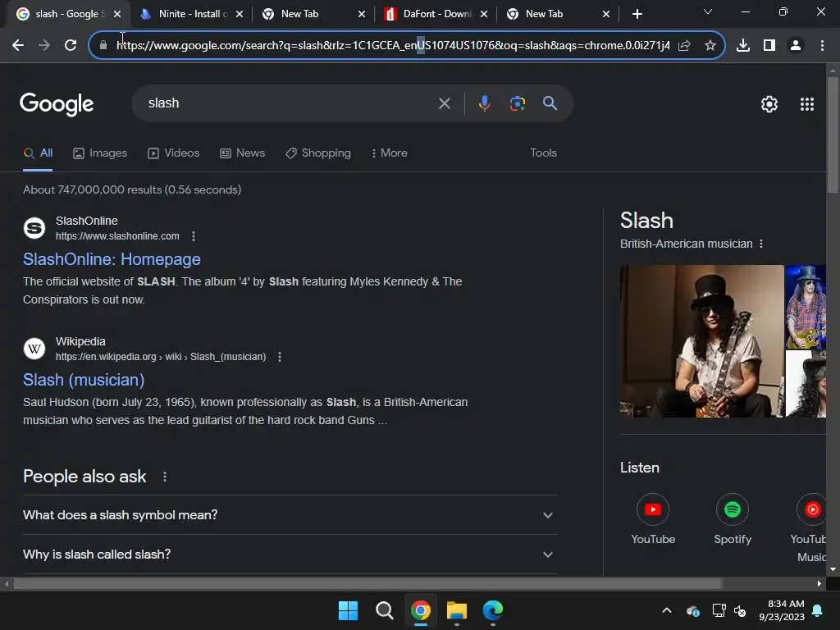This screenshot has height=630, width=840.
Task: Open Chrome's three-dot menu
Action: (x=822, y=46)
